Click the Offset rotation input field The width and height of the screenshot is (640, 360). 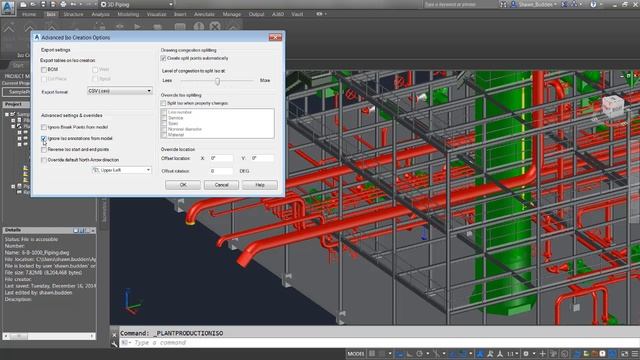click(221, 171)
